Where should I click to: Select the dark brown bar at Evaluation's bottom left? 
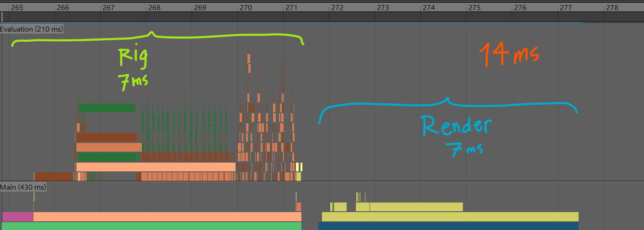point(53,176)
